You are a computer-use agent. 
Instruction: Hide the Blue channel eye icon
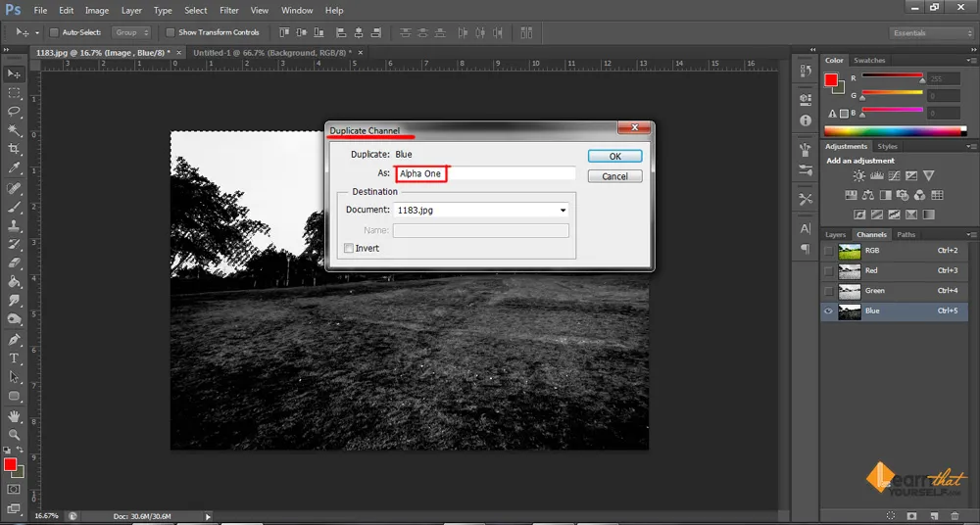[829, 311]
